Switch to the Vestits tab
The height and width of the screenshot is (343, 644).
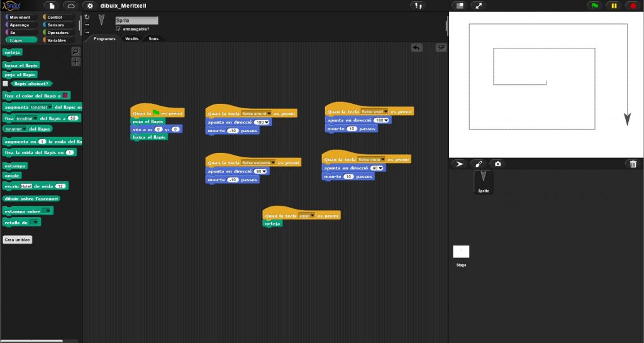pos(131,39)
